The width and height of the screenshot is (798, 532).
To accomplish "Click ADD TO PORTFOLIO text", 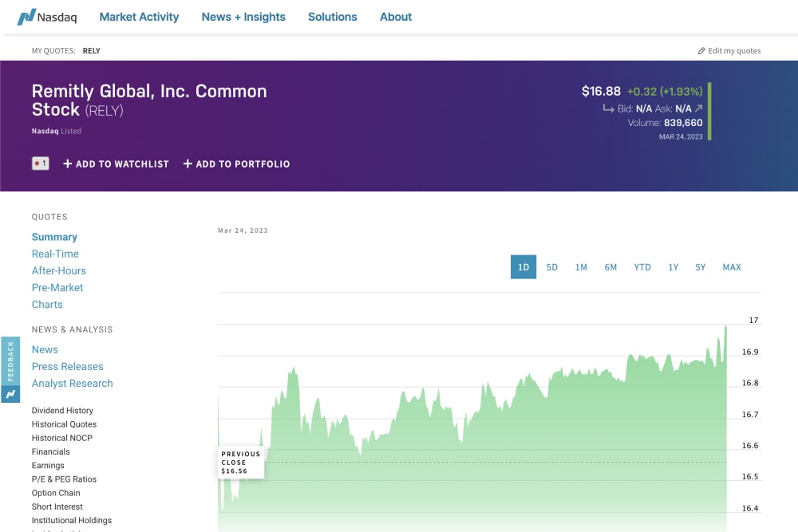I will 243,164.
